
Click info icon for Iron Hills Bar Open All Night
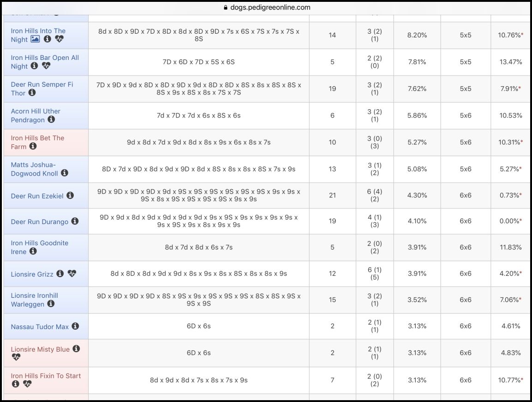click(x=34, y=66)
